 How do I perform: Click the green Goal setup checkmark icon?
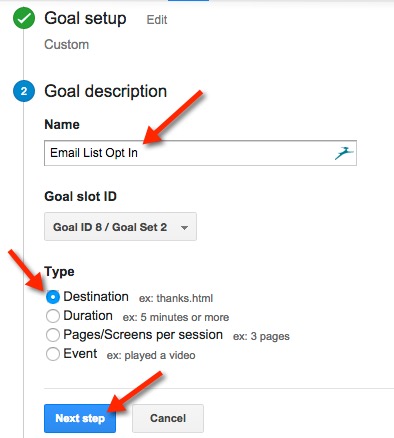(x=24, y=18)
